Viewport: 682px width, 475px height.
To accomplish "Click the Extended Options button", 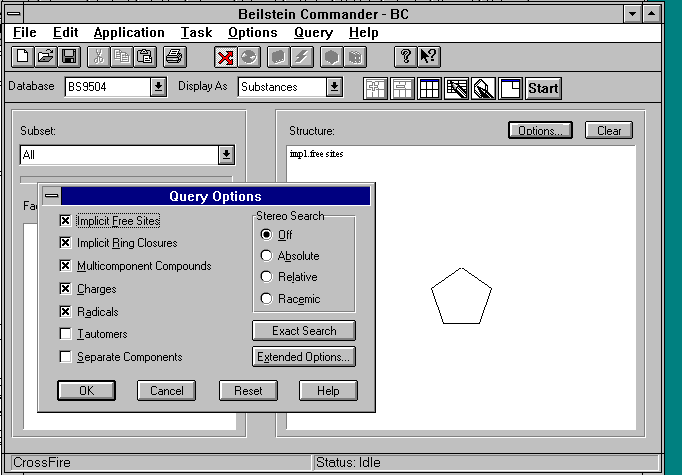I will 303,357.
